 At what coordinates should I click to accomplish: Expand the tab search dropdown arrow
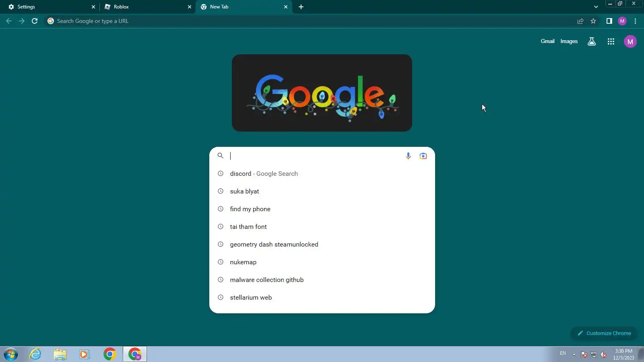point(596,7)
